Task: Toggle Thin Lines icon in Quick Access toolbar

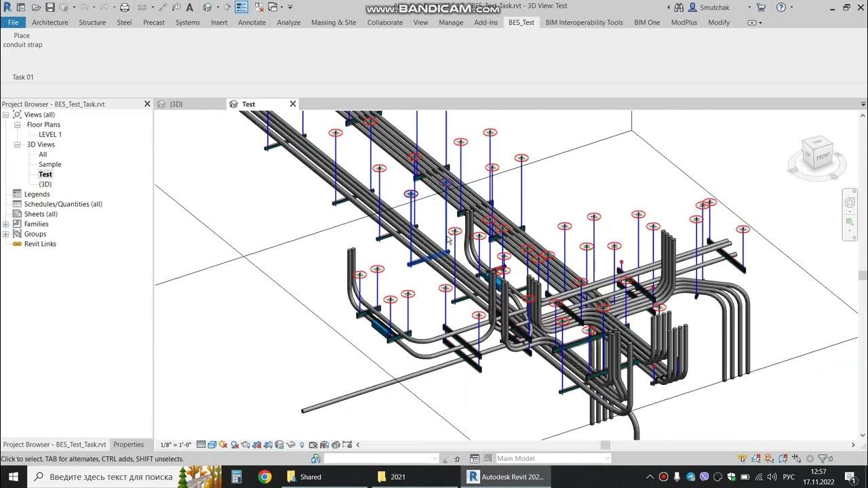Action: point(241,7)
